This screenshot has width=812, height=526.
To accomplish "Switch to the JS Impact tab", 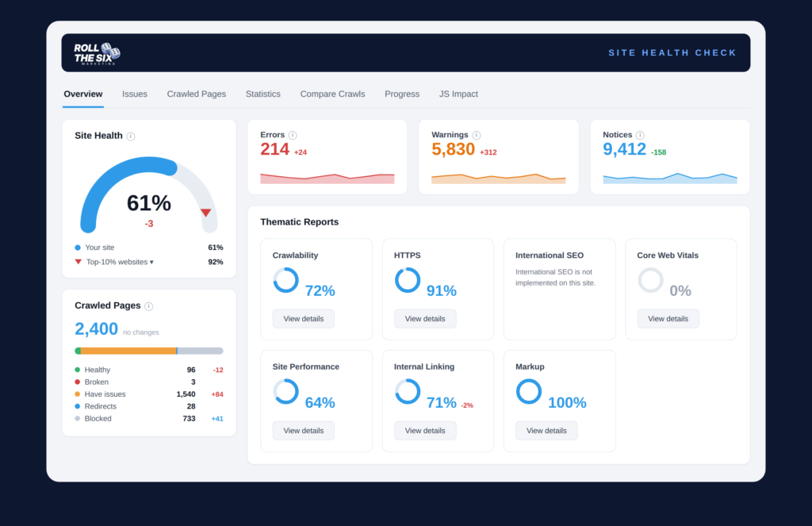I will (x=458, y=94).
